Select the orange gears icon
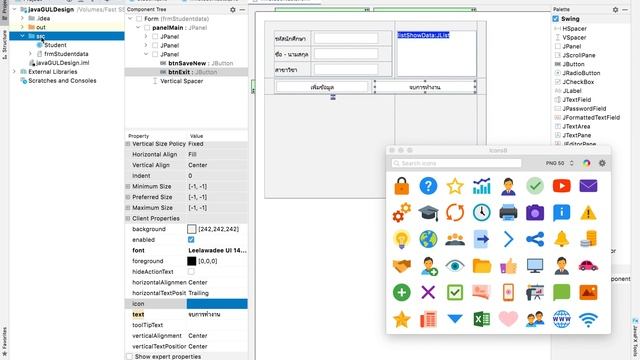The image size is (640, 360). [402, 213]
